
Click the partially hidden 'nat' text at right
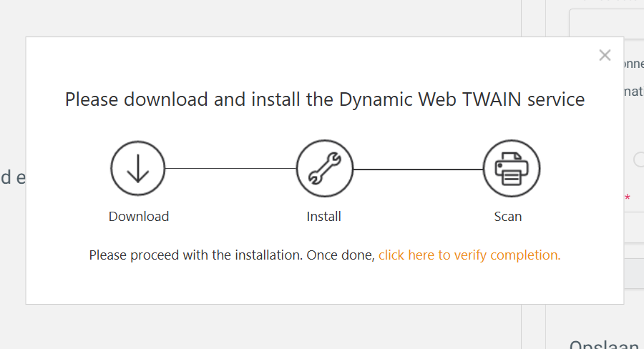(x=633, y=91)
